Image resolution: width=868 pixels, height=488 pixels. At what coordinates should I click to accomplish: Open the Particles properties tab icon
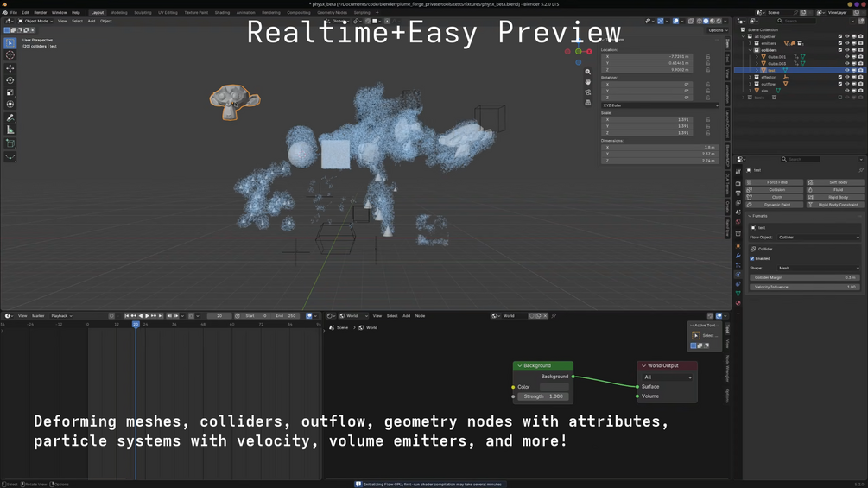pyautogui.click(x=738, y=265)
